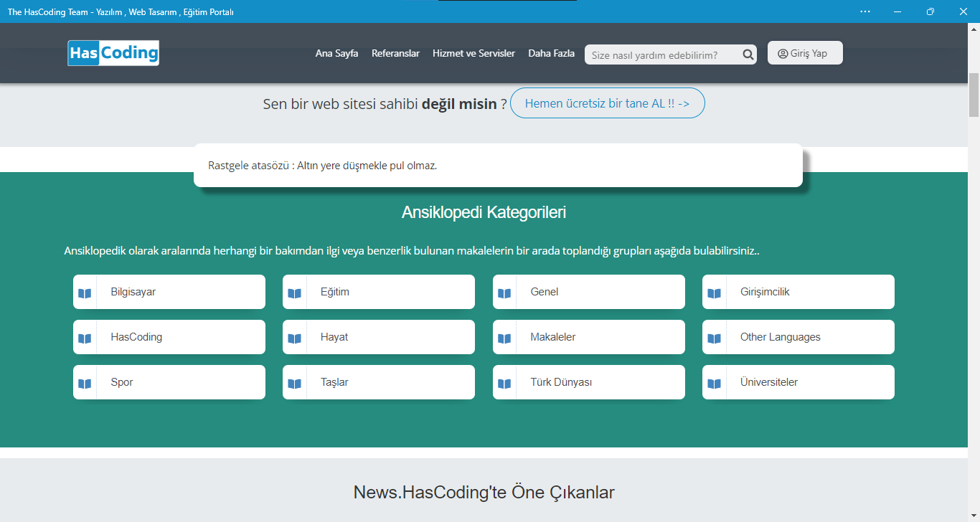Open the Taşlar category
This screenshot has width=980, height=522.
pos(379,382)
